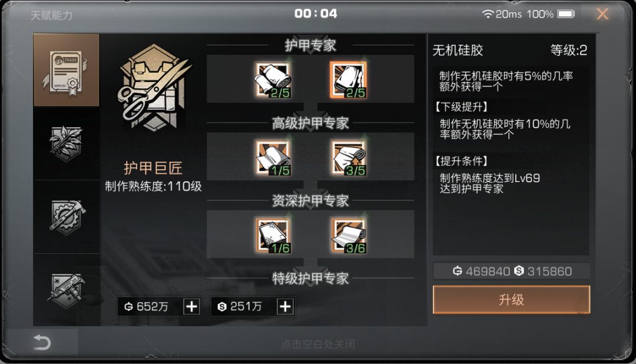Image resolution: width=636 pixels, height=364 pixels.
Task: Click the upgrade cost display 469840
Action: click(x=482, y=271)
